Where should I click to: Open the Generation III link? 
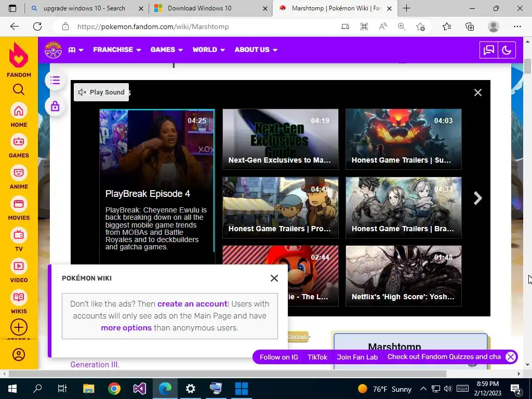pos(95,365)
